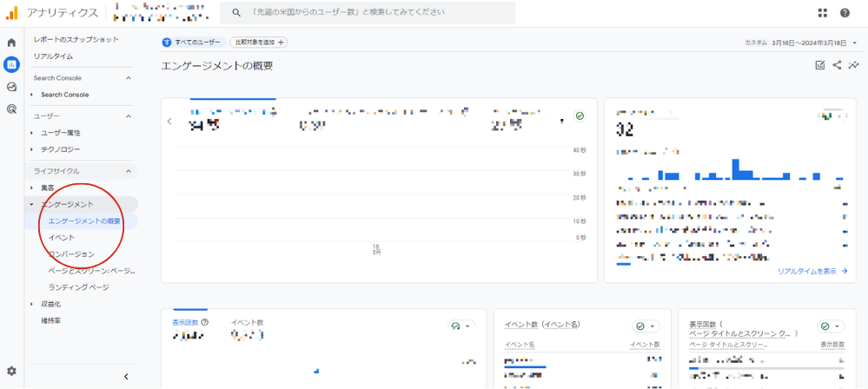This screenshot has width=868, height=389.
Task: Open レポートのスナップショット
Action: click(x=76, y=40)
